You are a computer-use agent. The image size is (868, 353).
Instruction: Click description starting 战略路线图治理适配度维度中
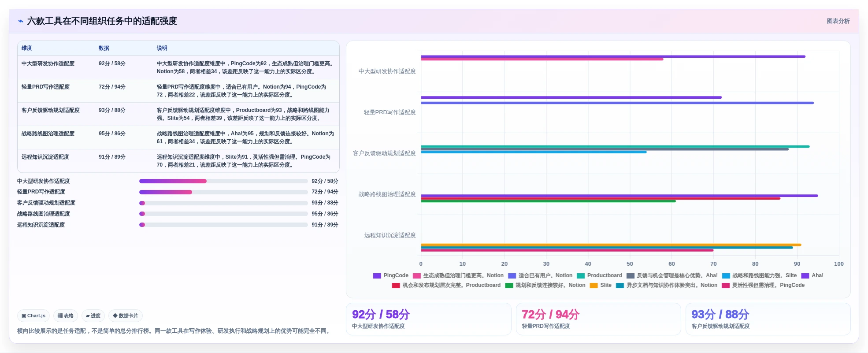(245, 137)
